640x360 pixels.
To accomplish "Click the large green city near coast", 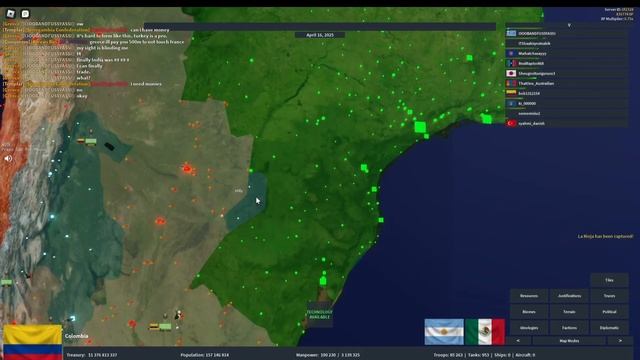I will tap(420, 127).
